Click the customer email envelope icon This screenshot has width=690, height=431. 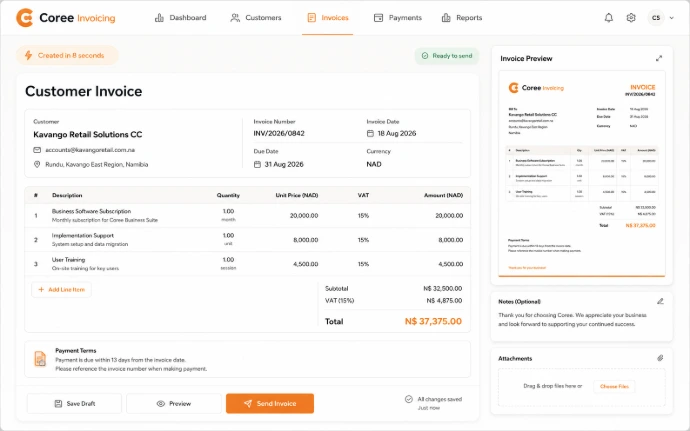click(x=37, y=150)
